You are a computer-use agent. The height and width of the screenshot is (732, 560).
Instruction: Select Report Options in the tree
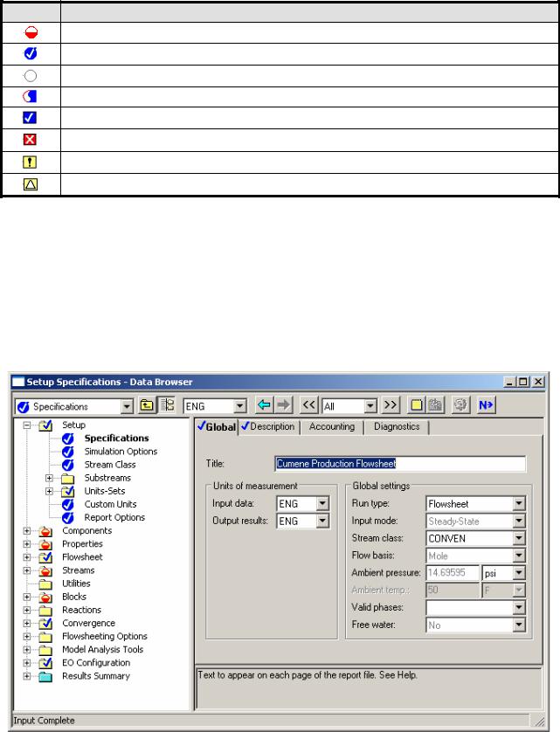tap(114, 517)
